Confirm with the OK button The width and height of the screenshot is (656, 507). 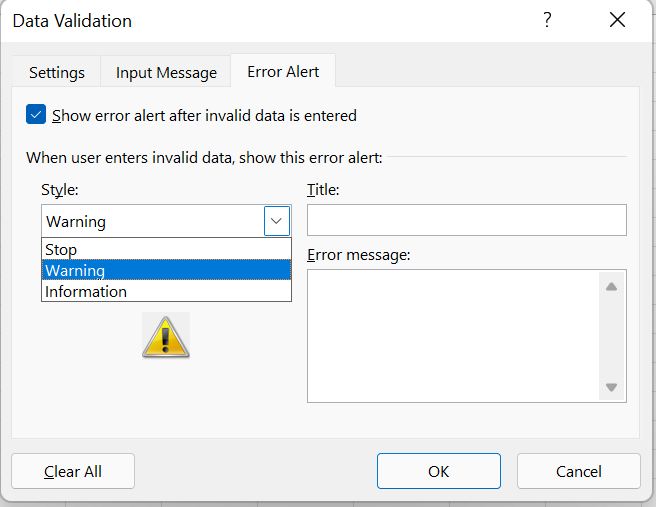(438, 471)
